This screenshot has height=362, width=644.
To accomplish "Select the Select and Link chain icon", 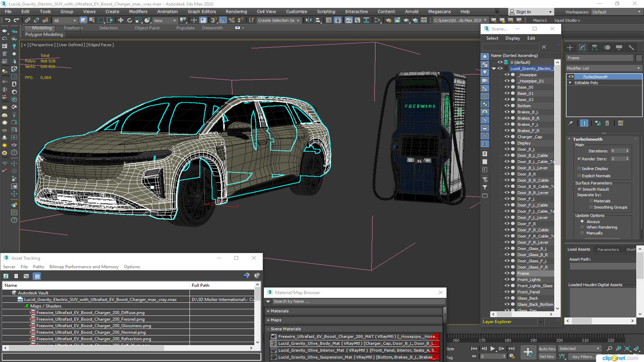I will click(28, 20).
